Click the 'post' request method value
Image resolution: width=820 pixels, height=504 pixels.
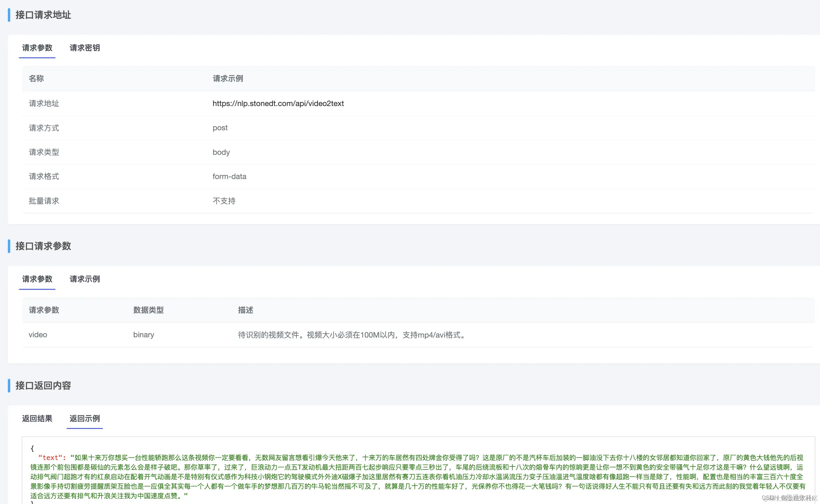(x=220, y=128)
